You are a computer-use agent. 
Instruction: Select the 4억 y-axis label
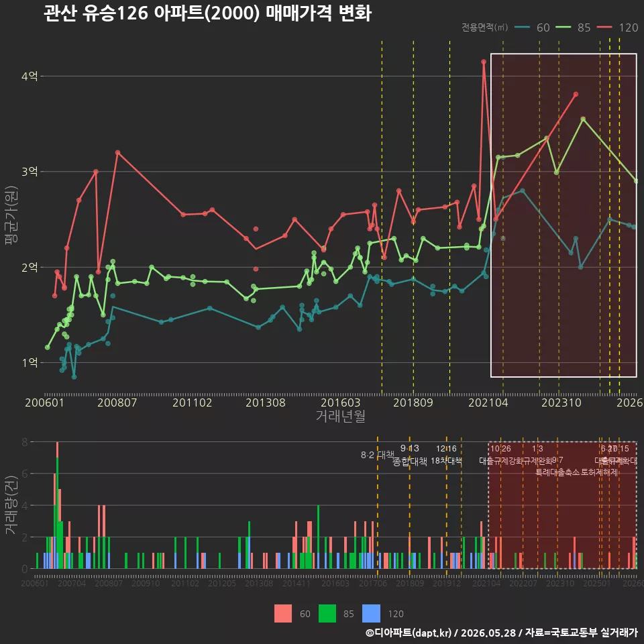(30, 76)
